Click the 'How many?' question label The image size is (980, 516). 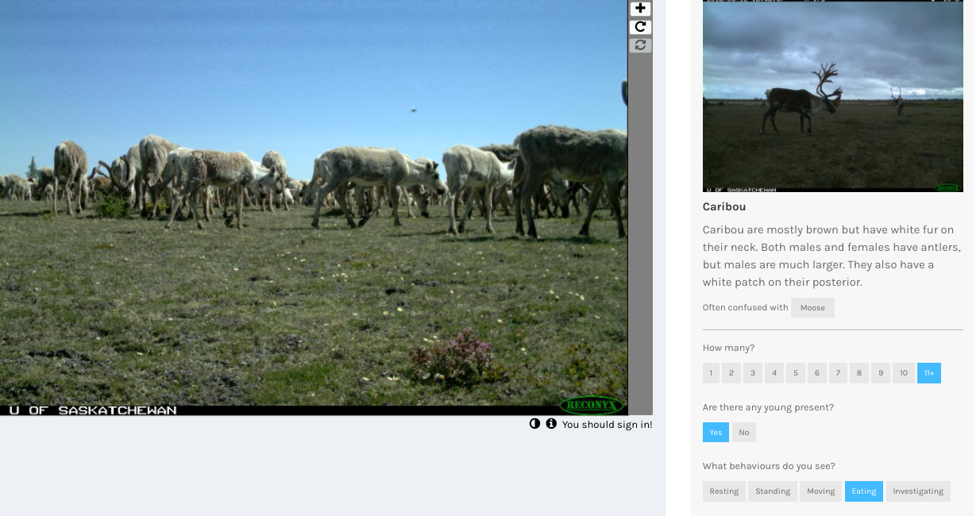[728, 348]
